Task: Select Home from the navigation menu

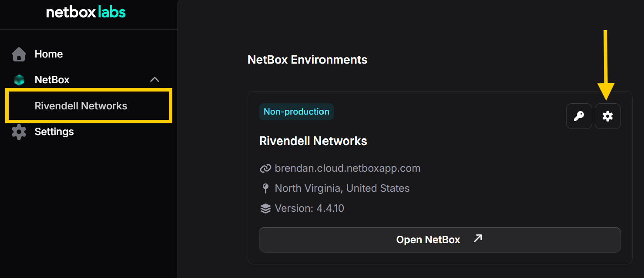Action: click(x=48, y=54)
